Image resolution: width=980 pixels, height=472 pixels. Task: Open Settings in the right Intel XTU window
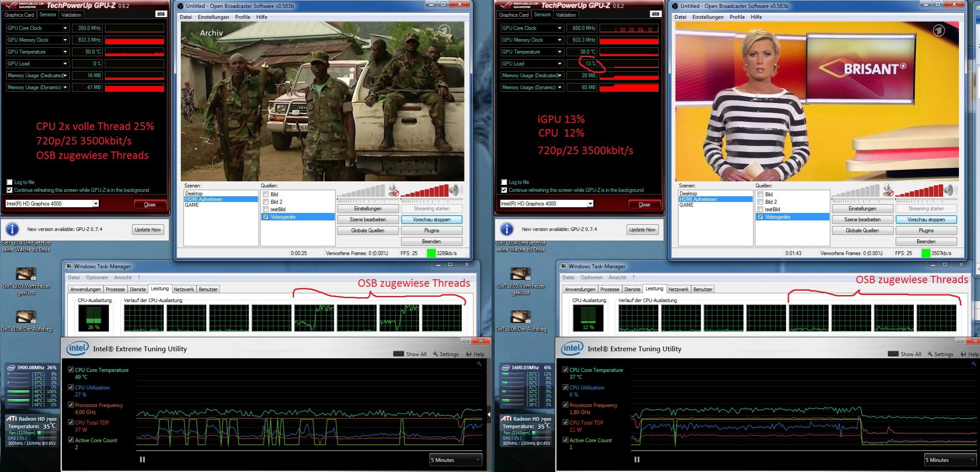tap(940, 354)
